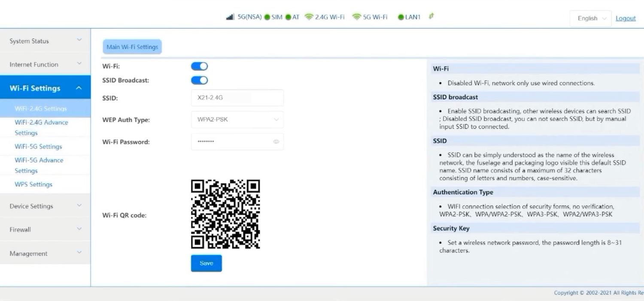Viewport: 644px width, 301px height.
Task: Open the English language dropdown
Action: click(590, 18)
